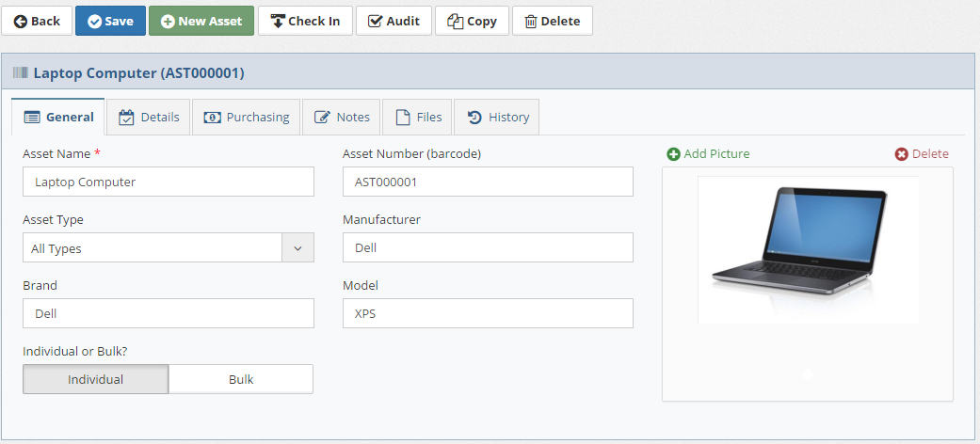Click the Back arrow icon

pos(20,22)
